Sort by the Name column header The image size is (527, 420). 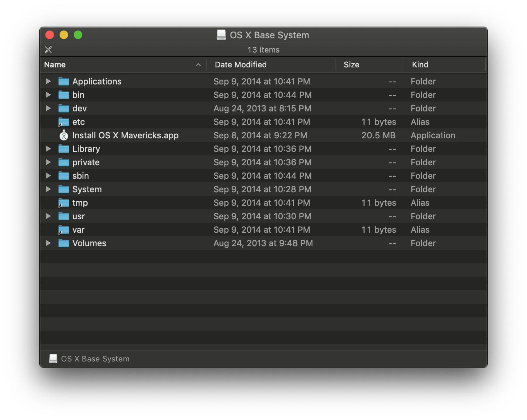point(123,65)
